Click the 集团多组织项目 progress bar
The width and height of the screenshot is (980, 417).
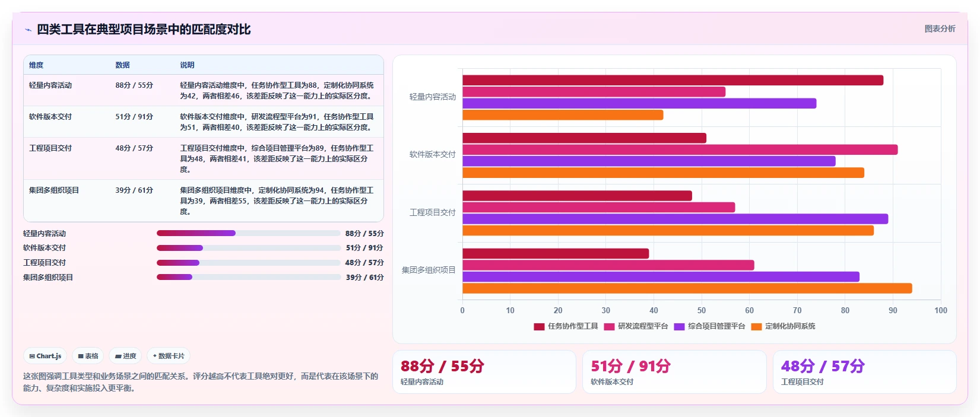point(248,277)
